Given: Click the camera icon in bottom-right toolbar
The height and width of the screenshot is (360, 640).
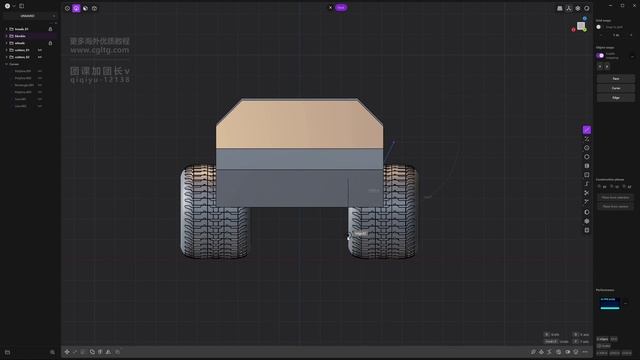Looking at the screenshot, I should 567,352.
